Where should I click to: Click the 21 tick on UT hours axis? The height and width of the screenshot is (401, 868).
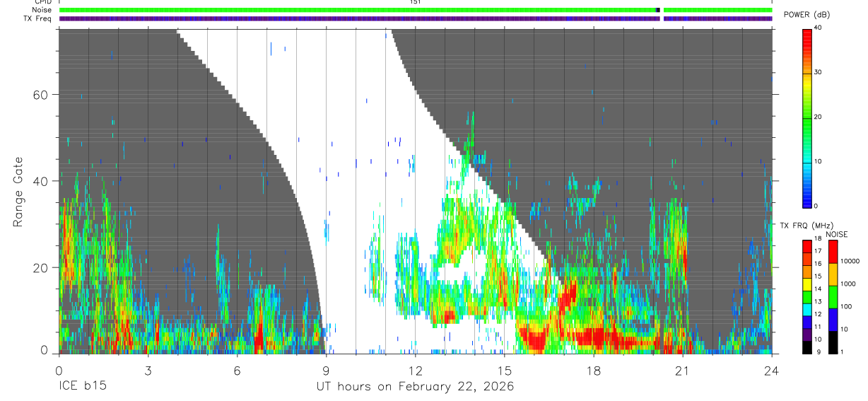click(683, 371)
